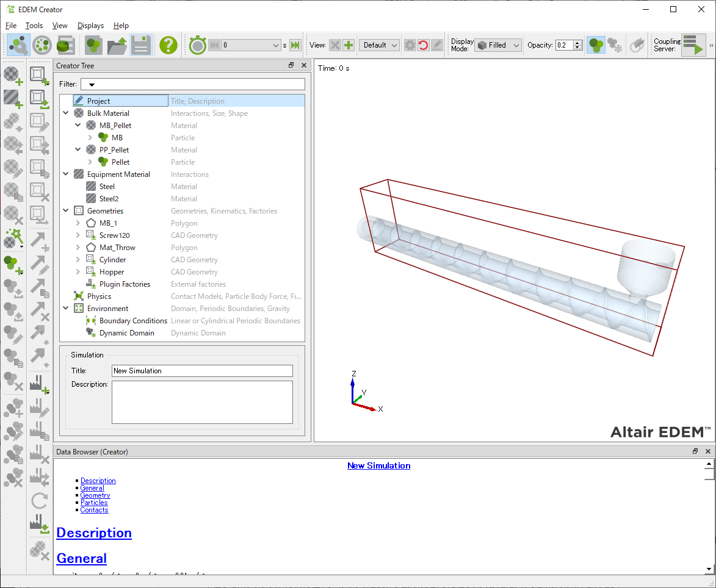Open the Displays menu
This screenshot has height=588, width=716.
90,26
